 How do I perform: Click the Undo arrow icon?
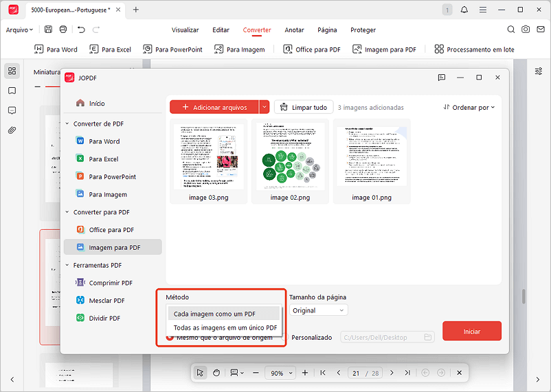(x=81, y=30)
